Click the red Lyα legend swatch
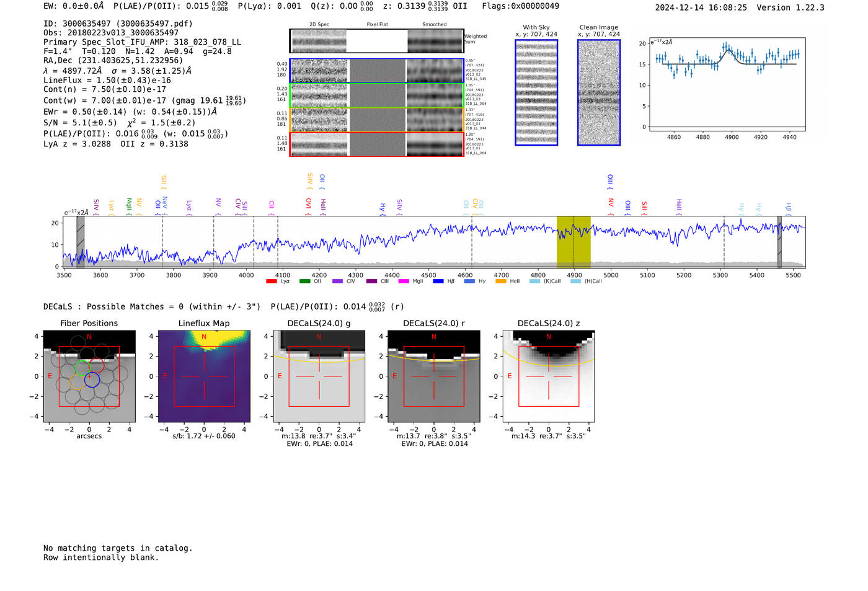Image resolution: width=868 pixels, height=591 pixels. point(271,281)
